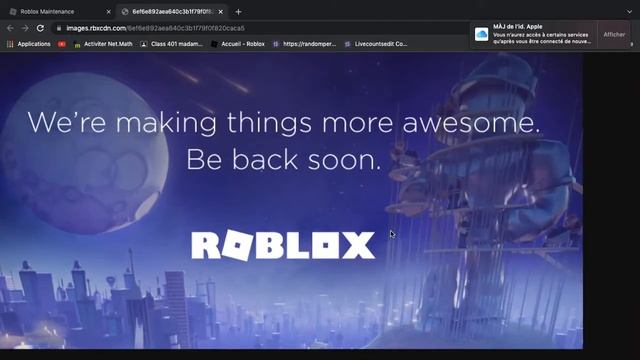The image size is (640, 360).
Task: Go forward to the next page
Action: 25,28
